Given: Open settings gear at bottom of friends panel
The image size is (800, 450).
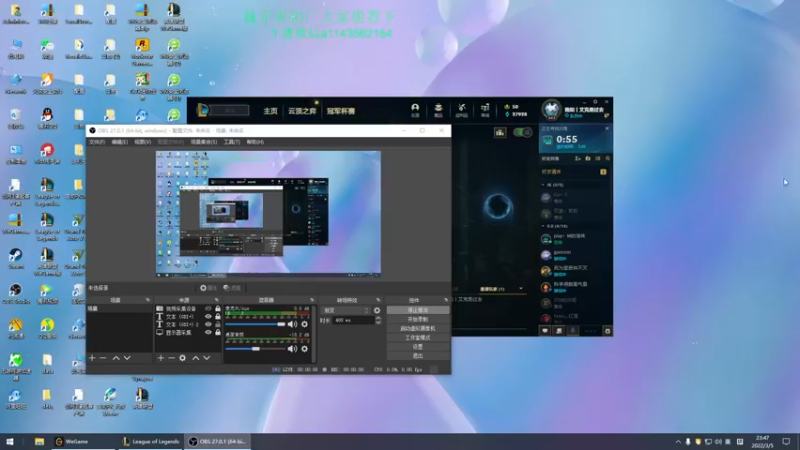Looking at the screenshot, I should (607, 331).
